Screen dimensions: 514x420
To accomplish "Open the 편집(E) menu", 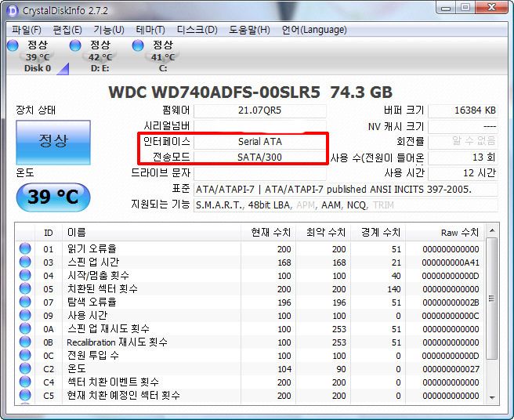I will coord(67,30).
